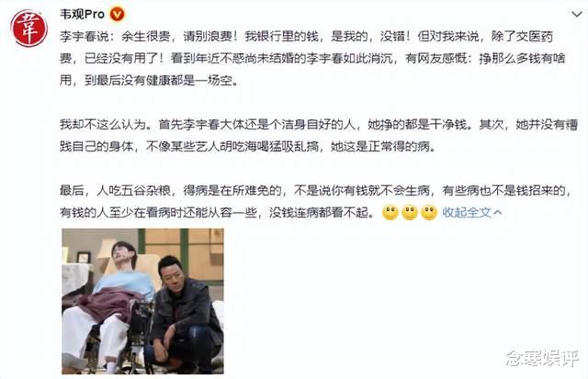Click the line starting 费，已经没有用了
Image resolution: width=588 pixels, height=379 pixels.
coord(312,59)
